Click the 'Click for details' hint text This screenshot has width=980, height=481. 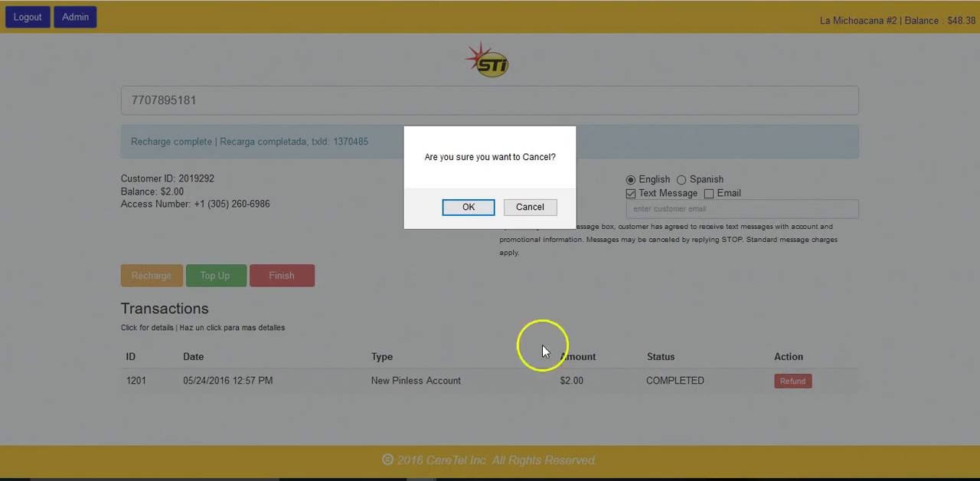(203, 328)
